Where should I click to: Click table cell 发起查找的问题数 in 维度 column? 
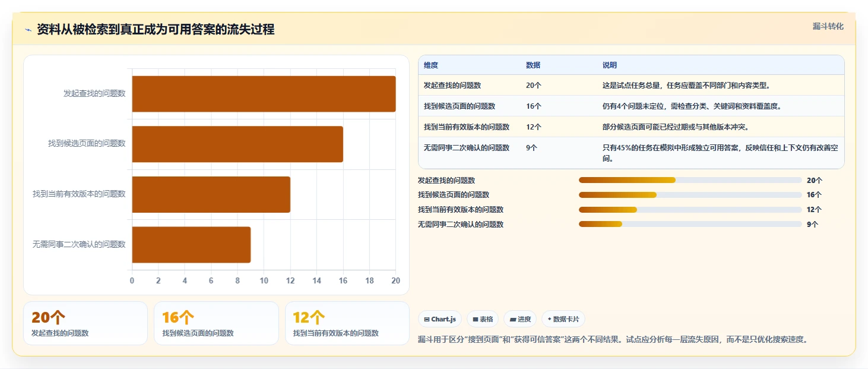(x=452, y=86)
